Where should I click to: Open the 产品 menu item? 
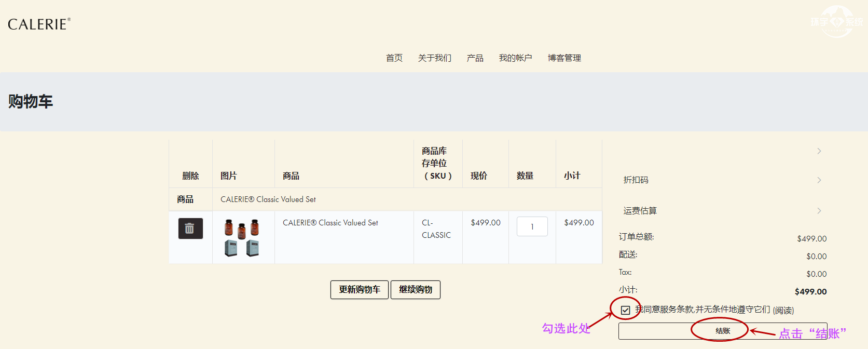(x=475, y=58)
